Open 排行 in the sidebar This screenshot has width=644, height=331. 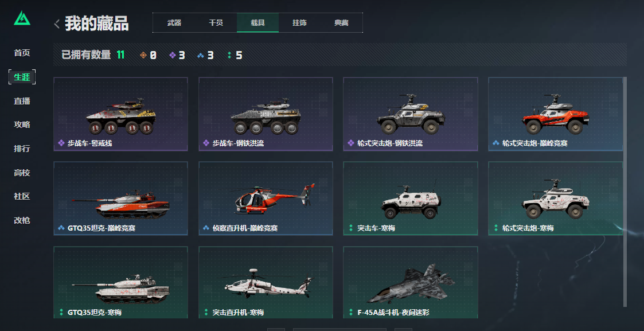[22, 149]
